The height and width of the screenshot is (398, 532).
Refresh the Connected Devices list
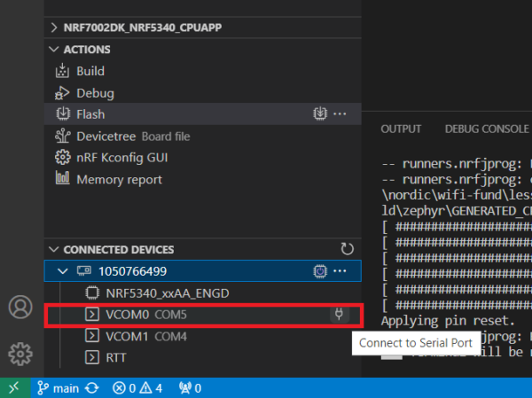[347, 249]
